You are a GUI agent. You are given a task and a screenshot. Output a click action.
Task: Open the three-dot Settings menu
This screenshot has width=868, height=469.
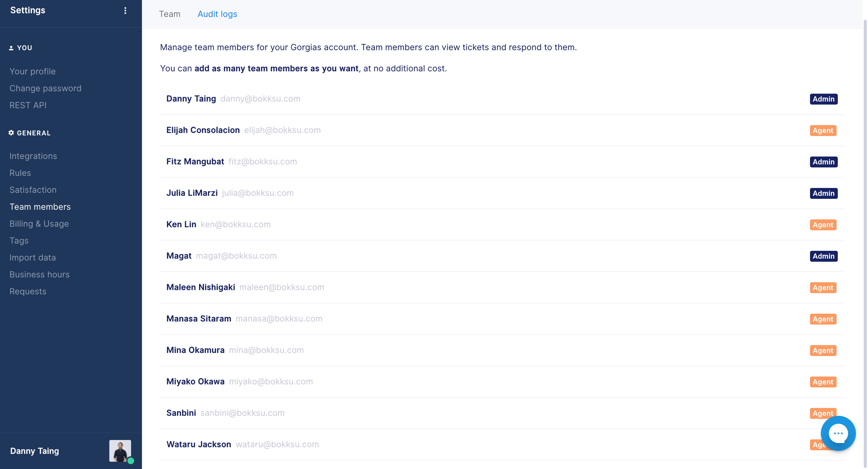[125, 11]
